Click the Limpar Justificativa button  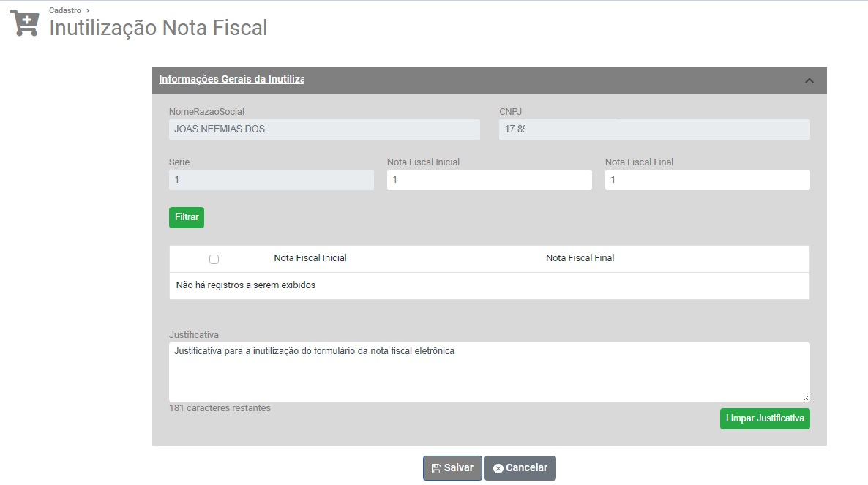point(765,418)
